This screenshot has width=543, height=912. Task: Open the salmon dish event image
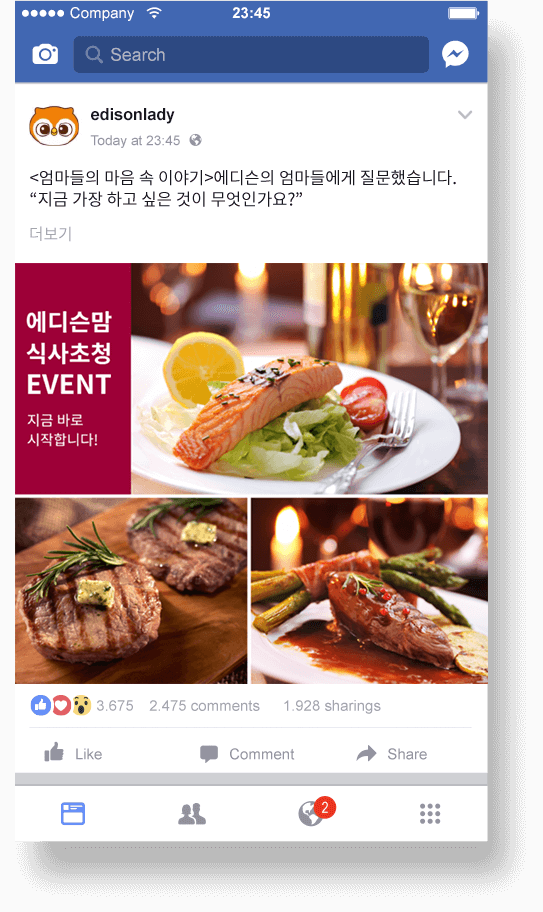(x=251, y=379)
